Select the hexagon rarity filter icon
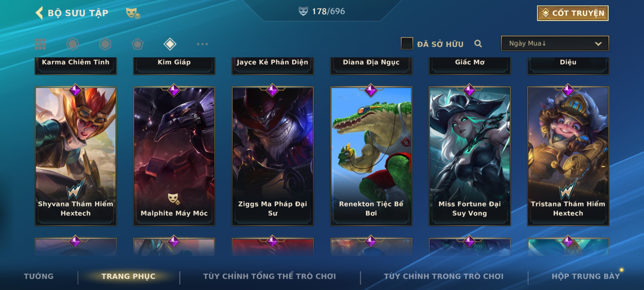Viewport: 644px width, 290px height. [105, 44]
